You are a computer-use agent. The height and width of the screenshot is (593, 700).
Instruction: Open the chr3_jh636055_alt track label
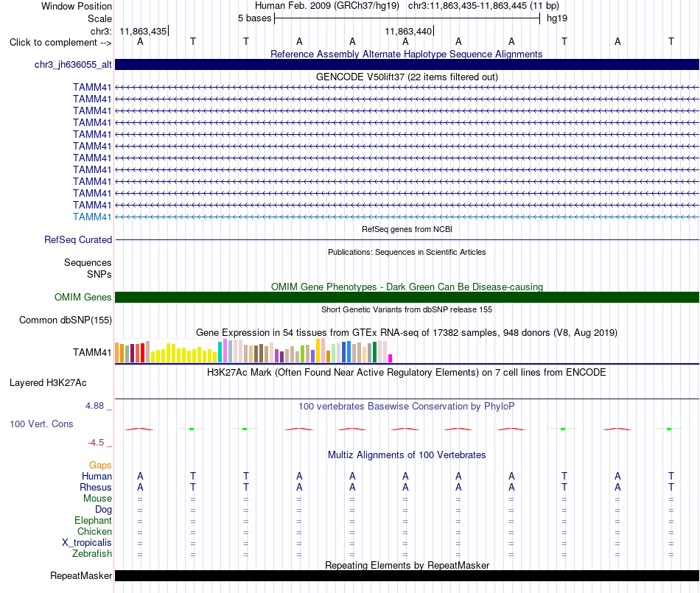pos(73,65)
